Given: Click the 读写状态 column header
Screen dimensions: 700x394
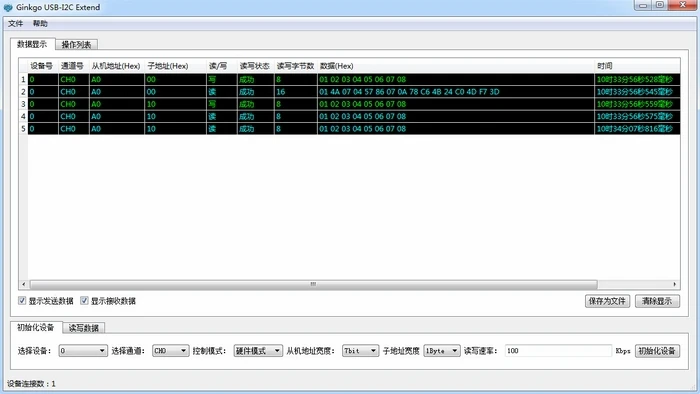Looking at the screenshot, I should click(x=254, y=66).
